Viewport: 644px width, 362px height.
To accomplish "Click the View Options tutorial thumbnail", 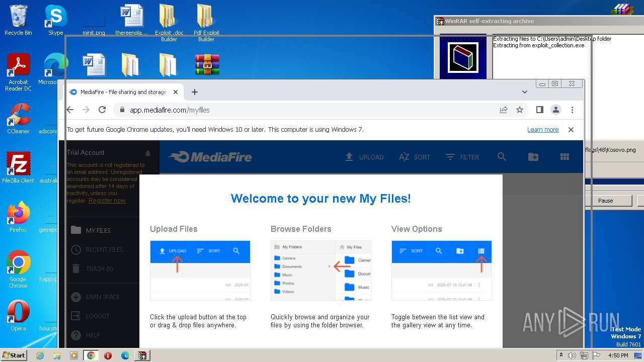I will [442, 270].
